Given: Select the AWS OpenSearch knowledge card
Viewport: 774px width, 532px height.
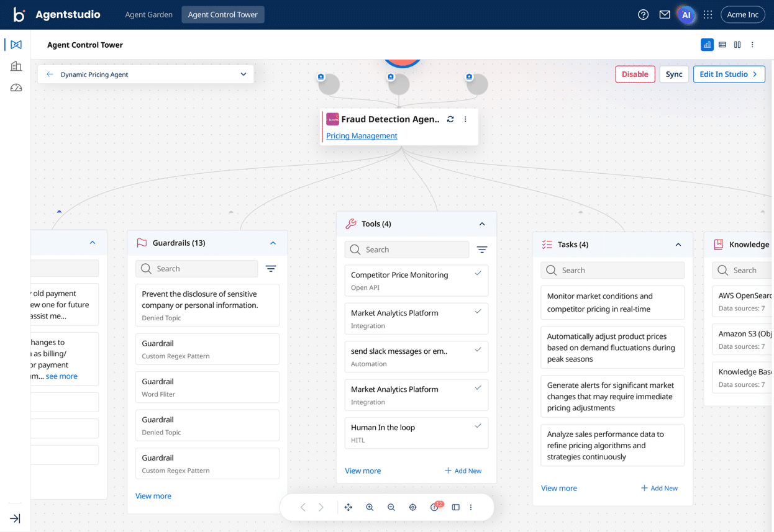Looking at the screenshot, I should coord(743,301).
